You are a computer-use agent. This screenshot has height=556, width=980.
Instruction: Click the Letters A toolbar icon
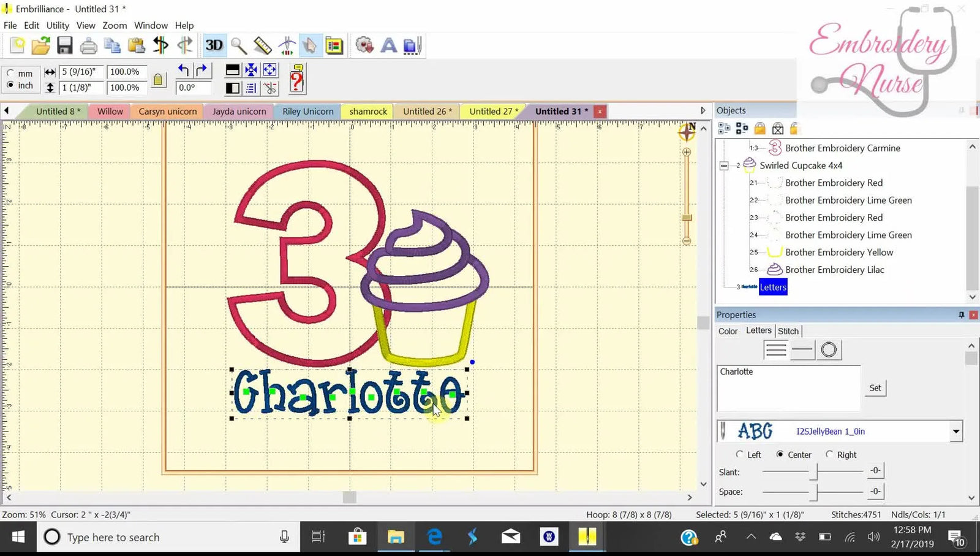point(388,45)
